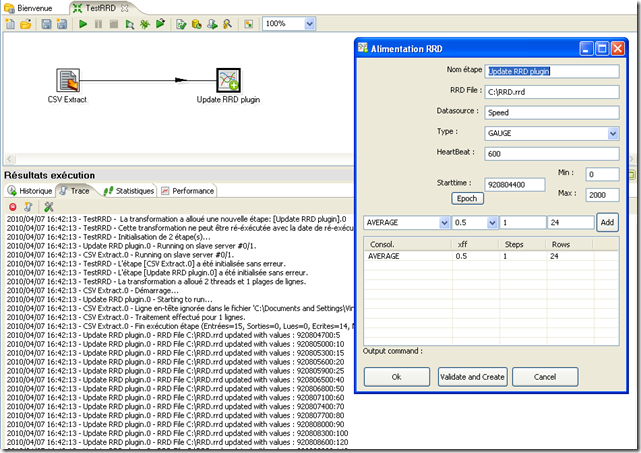This screenshot has width=641, height=453.
Task: Click the Datasource field containing Speed
Action: coord(552,112)
